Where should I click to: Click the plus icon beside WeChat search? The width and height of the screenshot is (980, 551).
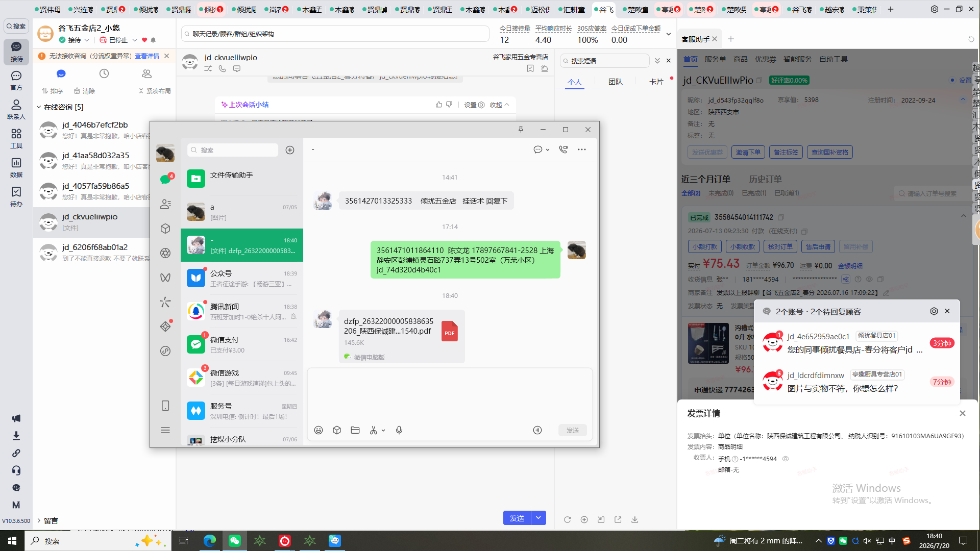290,150
